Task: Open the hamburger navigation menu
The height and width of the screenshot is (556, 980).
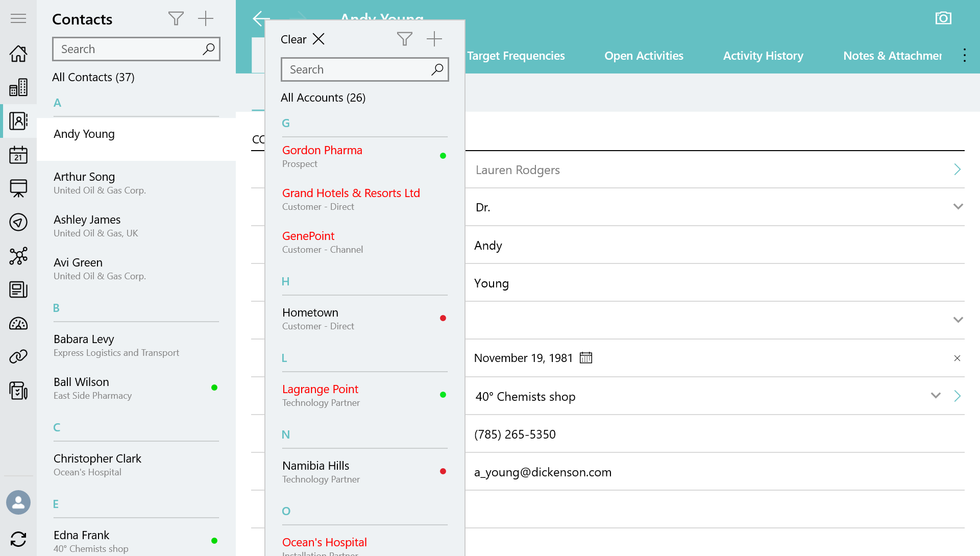Action: coord(18,19)
